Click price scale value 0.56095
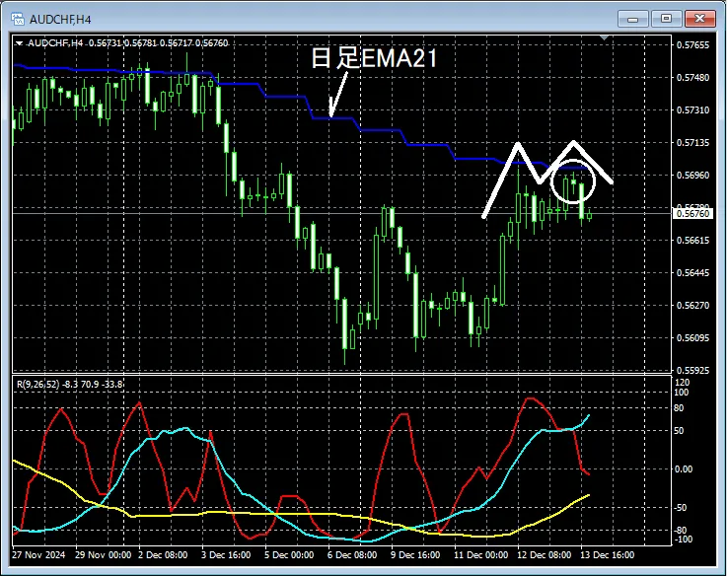 pyautogui.click(x=692, y=338)
